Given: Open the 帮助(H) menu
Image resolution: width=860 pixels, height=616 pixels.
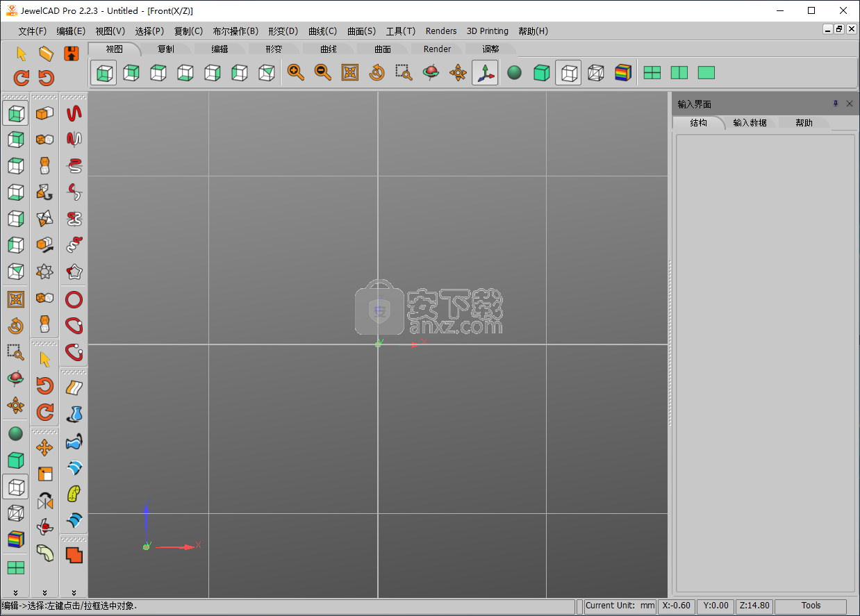Looking at the screenshot, I should point(534,31).
